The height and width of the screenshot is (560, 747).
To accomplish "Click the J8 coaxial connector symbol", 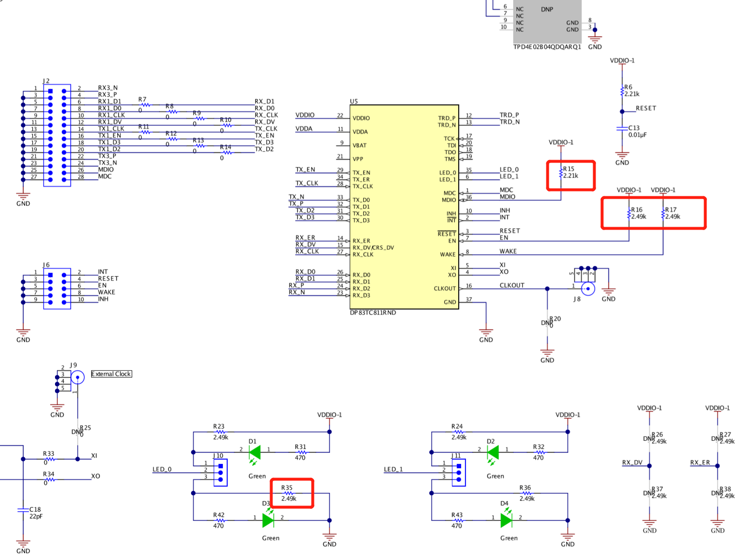I will (588, 289).
